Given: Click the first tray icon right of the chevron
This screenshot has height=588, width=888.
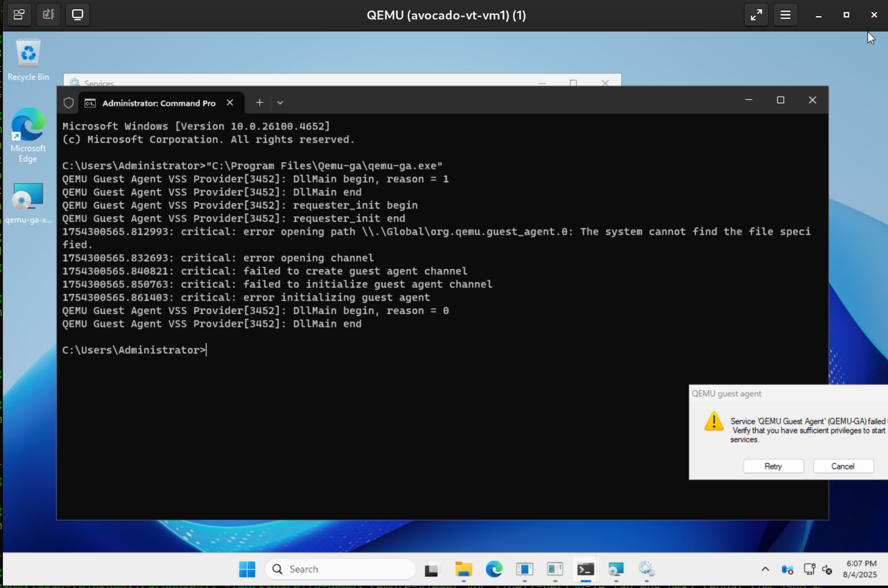Looking at the screenshot, I should click(x=787, y=569).
